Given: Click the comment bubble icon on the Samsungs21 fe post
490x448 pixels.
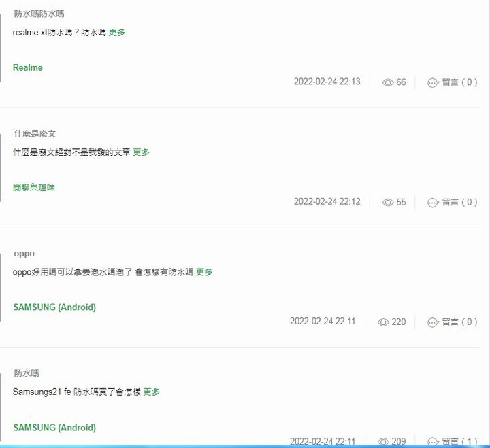Looking at the screenshot, I should pos(433,442).
